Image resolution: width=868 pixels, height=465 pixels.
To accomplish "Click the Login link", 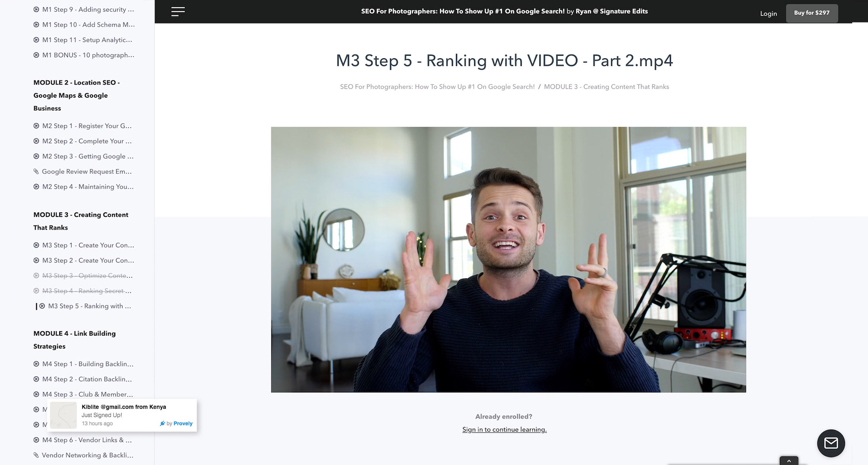I will coord(768,14).
